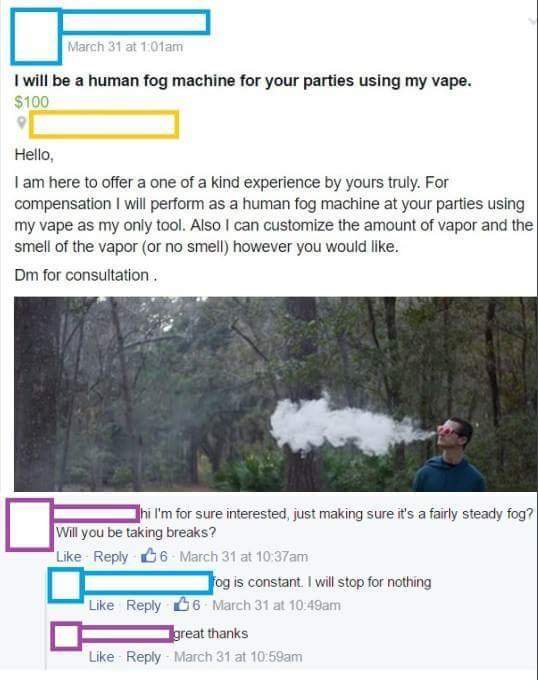This screenshot has width=538, height=680.
Task: Open the post author's name link
Action: [x=136, y=22]
